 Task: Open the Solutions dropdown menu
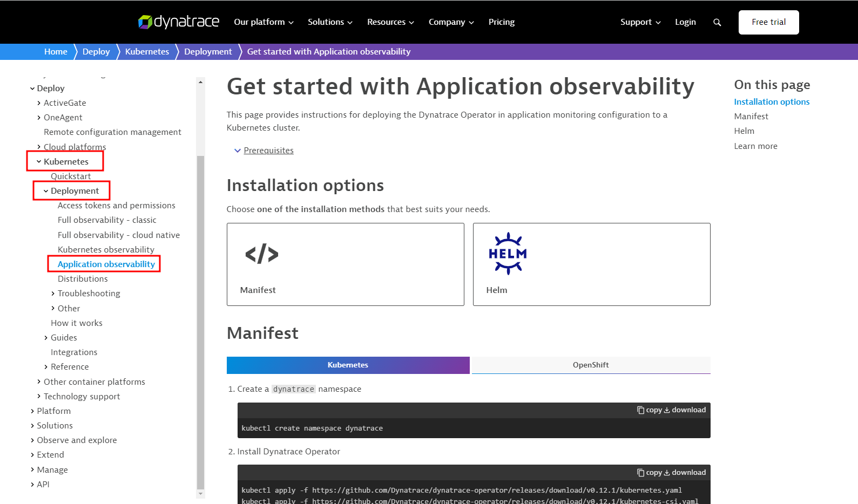coord(330,22)
